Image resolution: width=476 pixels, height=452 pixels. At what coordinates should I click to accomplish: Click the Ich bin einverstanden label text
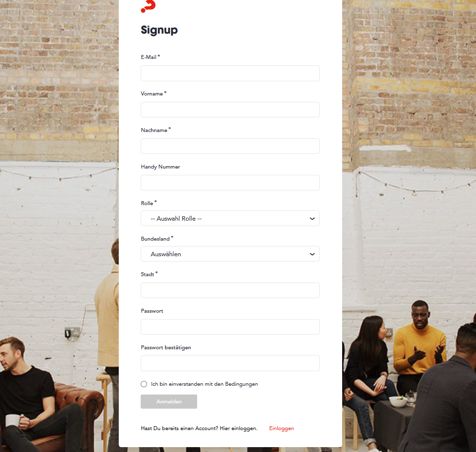pos(204,384)
